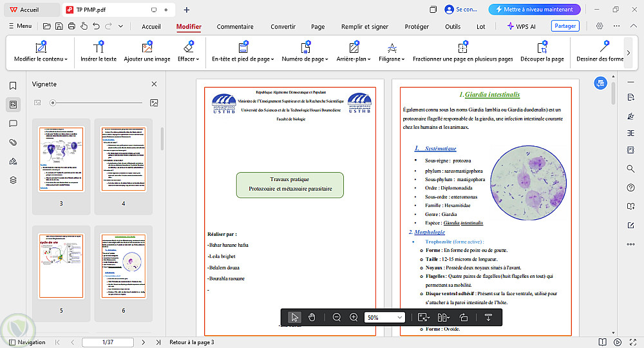Viewport: 644px width, 348px height.
Task: Open the thumbnail panel icon in sidebar
Action: tap(13, 104)
